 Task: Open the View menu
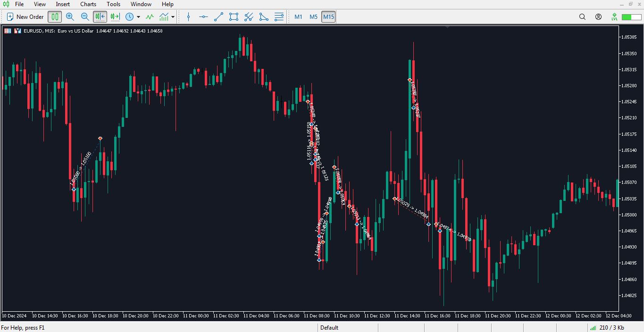[40, 4]
